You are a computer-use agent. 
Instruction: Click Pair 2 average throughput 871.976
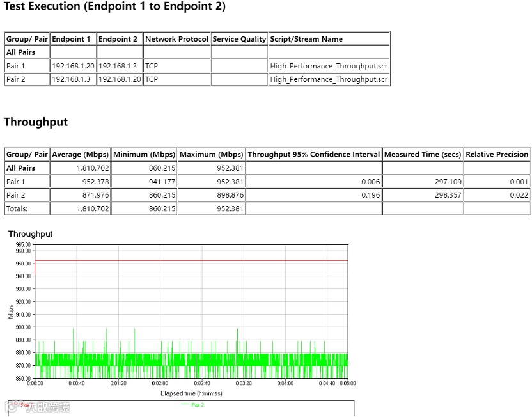coord(95,195)
